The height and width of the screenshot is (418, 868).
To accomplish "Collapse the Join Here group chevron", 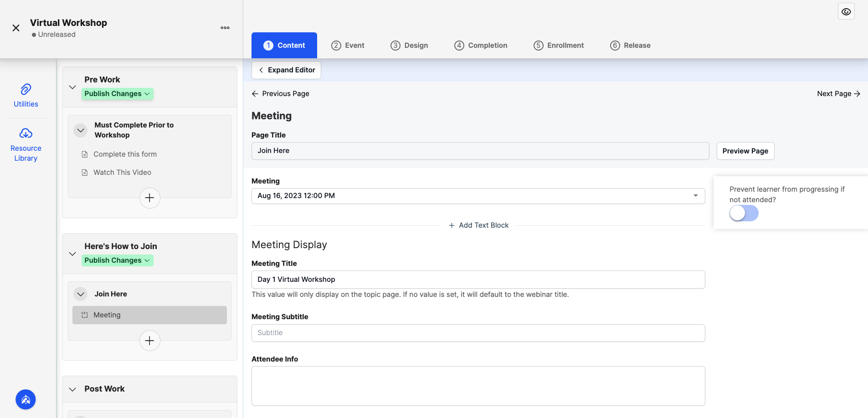I will (81, 294).
